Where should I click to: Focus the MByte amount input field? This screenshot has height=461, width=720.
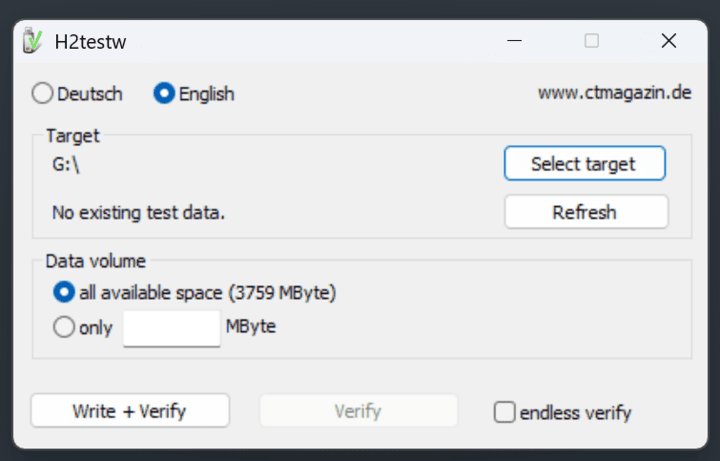click(171, 328)
